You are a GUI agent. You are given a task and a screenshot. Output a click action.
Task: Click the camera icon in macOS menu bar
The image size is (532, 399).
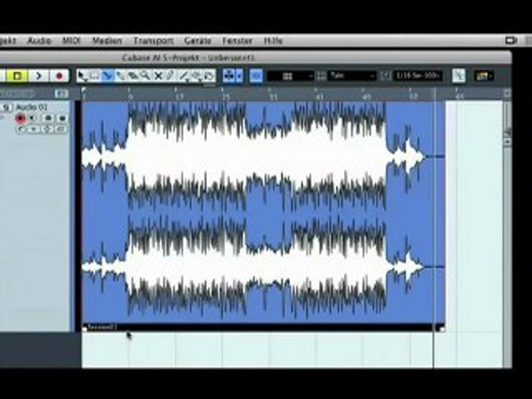tap(511, 40)
